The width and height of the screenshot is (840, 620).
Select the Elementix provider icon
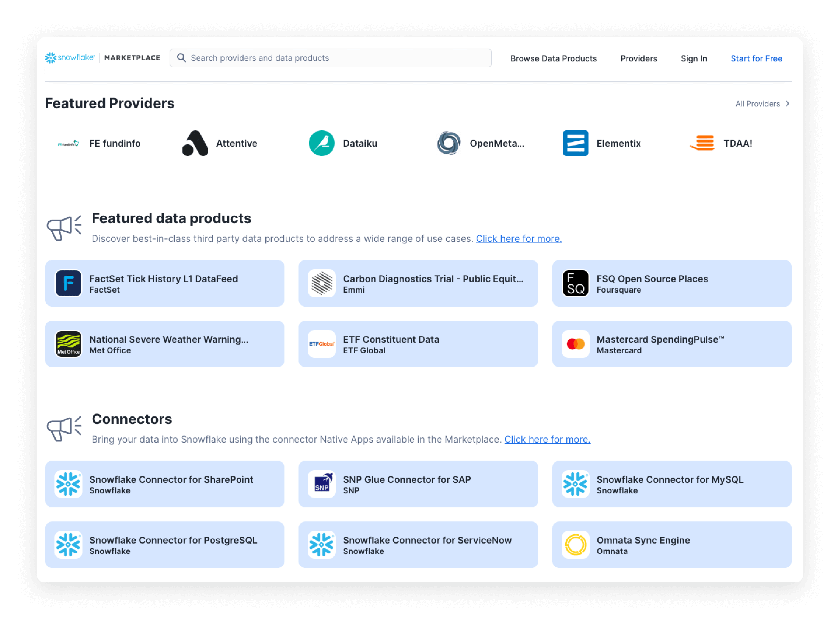tap(575, 143)
